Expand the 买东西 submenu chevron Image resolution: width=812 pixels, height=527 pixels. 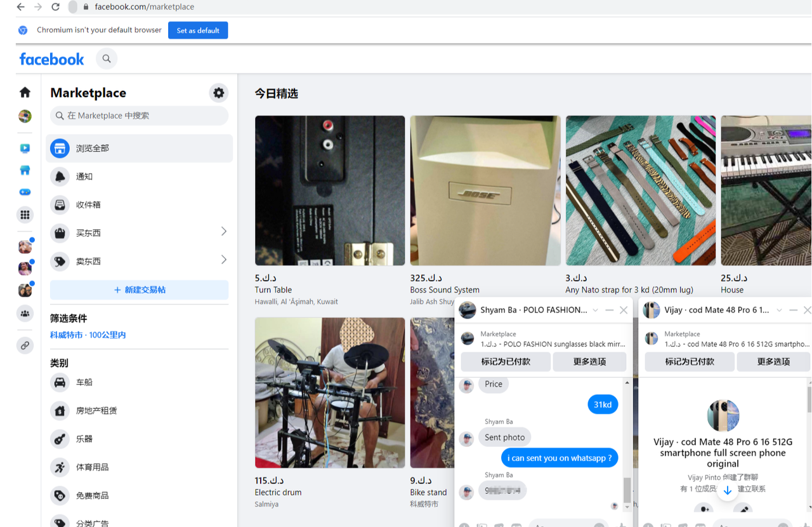tap(223, 232)
